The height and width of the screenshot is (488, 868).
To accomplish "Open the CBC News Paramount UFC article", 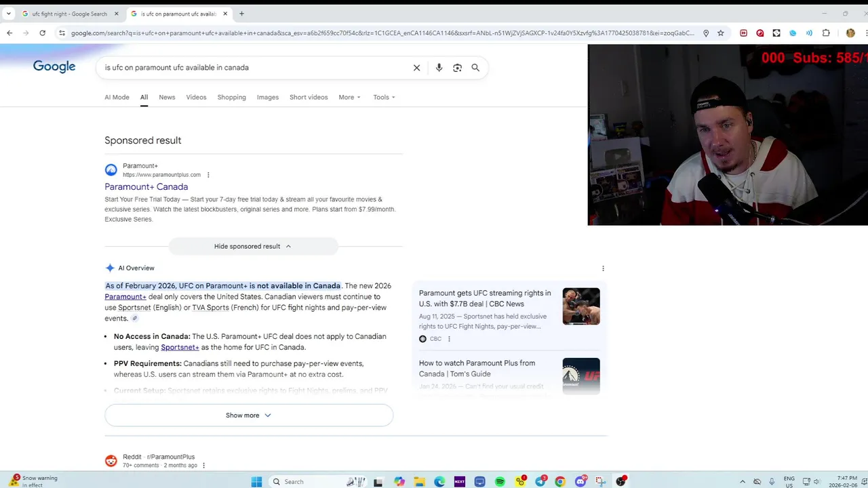I will click(x=485, y=298).
